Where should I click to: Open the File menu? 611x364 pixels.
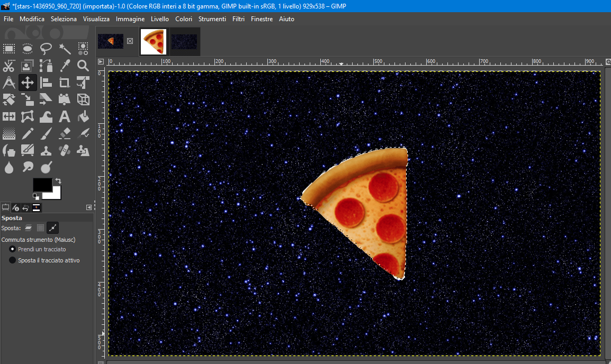[8, 19]
